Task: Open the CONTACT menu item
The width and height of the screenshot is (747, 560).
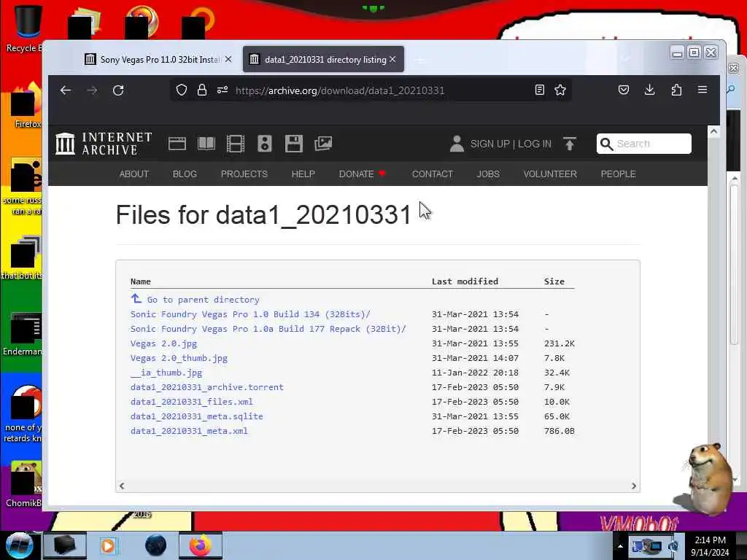Action: 432,174
